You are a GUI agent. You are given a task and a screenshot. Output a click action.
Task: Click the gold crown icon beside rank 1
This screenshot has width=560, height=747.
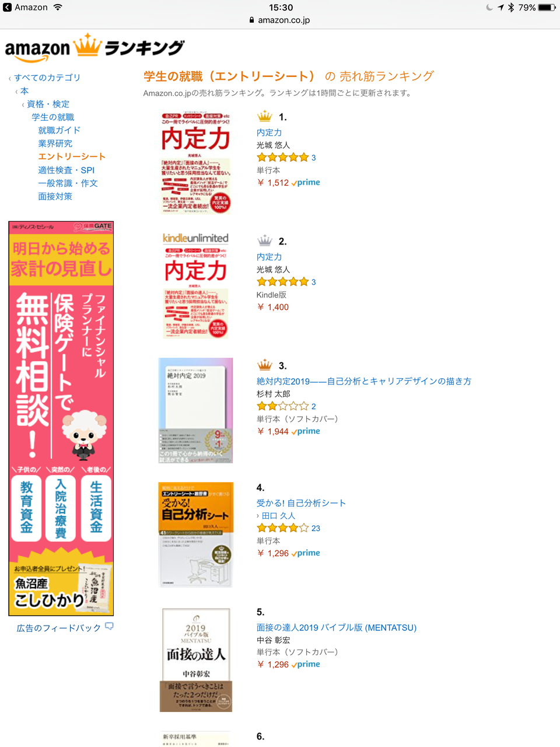tap(265, 116)
